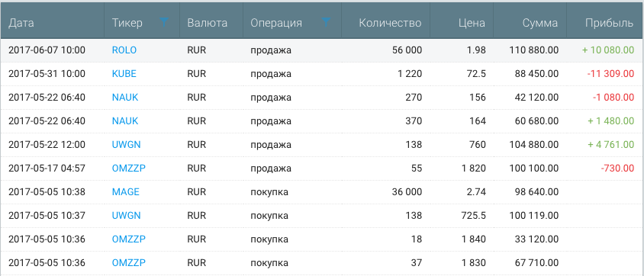Click the Валюта column header
This screenshot has width=644, height=276.
click(207, 23)
